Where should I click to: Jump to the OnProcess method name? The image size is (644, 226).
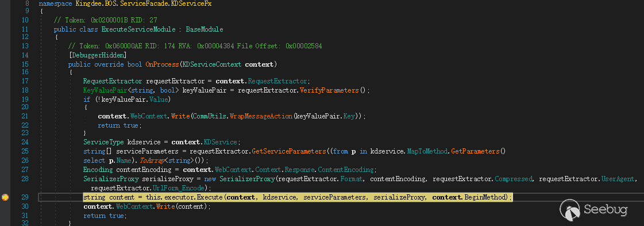(162, 64)
